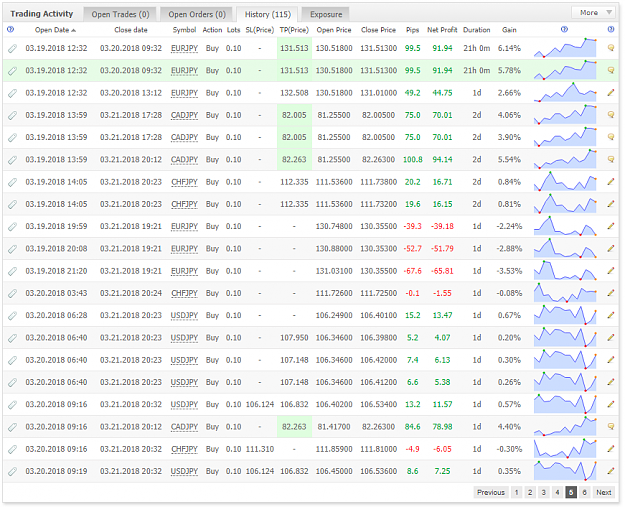This screenshot has width=625, height=507.
Task: Open comment bubble on the 5.54% gain CADJPY row
Action: tap(611, 159)
